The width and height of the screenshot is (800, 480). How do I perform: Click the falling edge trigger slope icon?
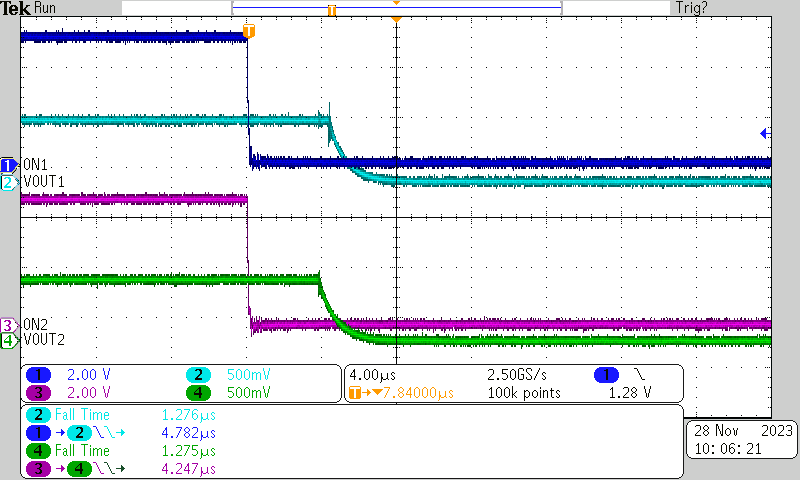640,375
